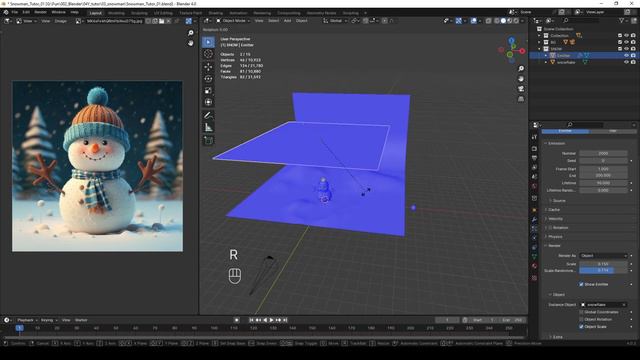The width and height of the screenshot is (640, 360).
Task: Select the Scale tool in viewport toolbar
Action: click(208, 91)
